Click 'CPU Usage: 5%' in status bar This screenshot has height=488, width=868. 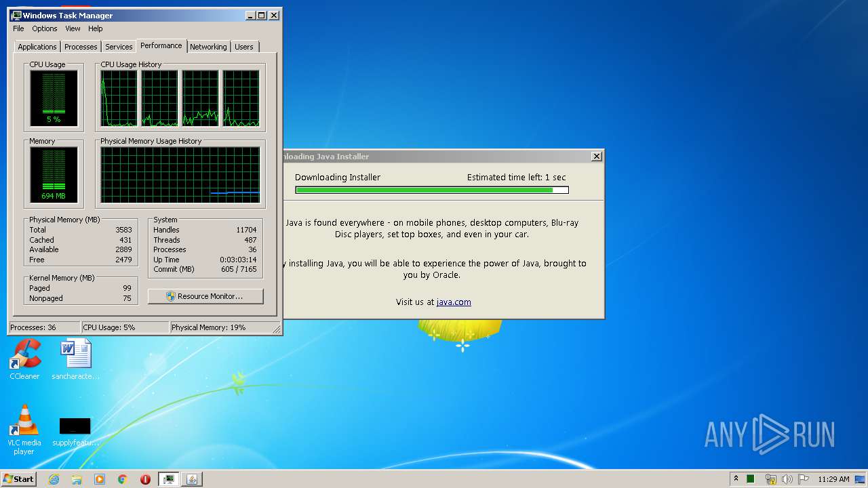click(125, 327)
